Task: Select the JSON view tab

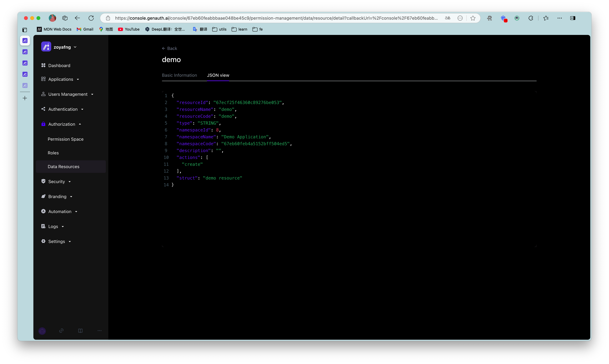Action: (x=218, y=75)
